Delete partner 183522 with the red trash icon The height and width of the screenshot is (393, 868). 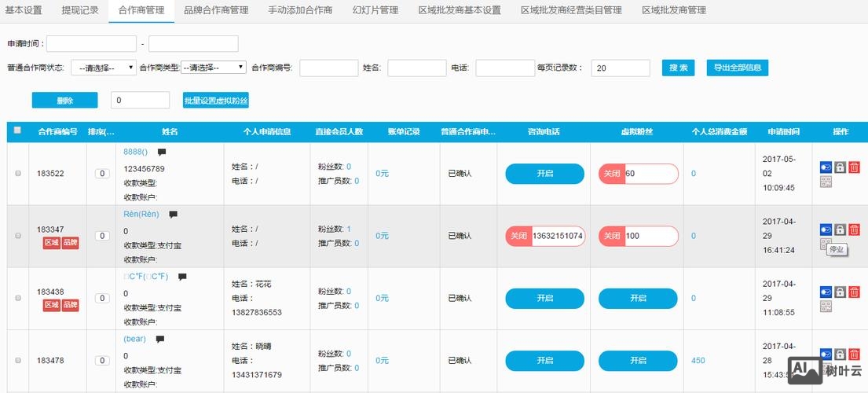pyautogui.click(x=854, y=167)
